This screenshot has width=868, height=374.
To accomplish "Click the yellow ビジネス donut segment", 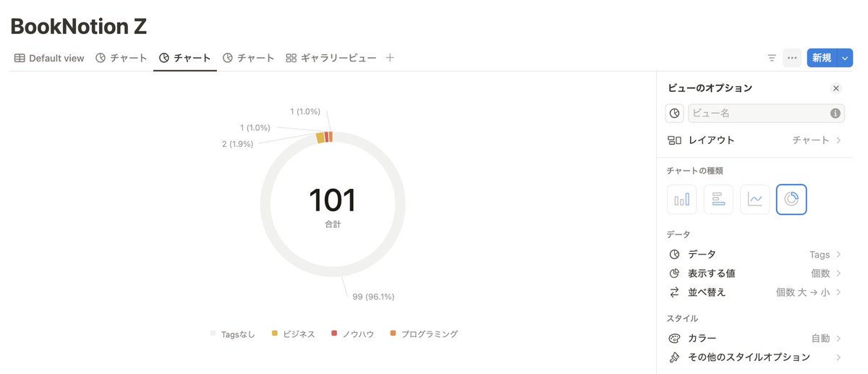I will point(320,137).
